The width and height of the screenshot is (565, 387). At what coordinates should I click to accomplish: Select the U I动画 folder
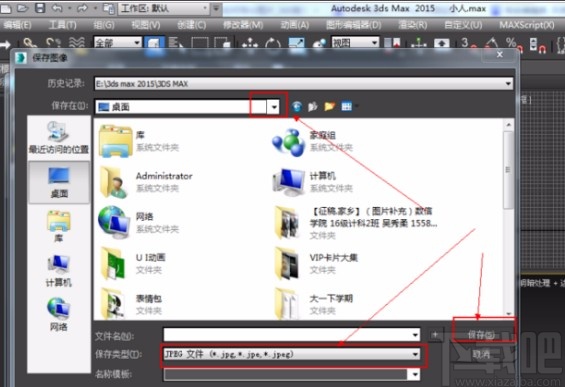[133, 264]
